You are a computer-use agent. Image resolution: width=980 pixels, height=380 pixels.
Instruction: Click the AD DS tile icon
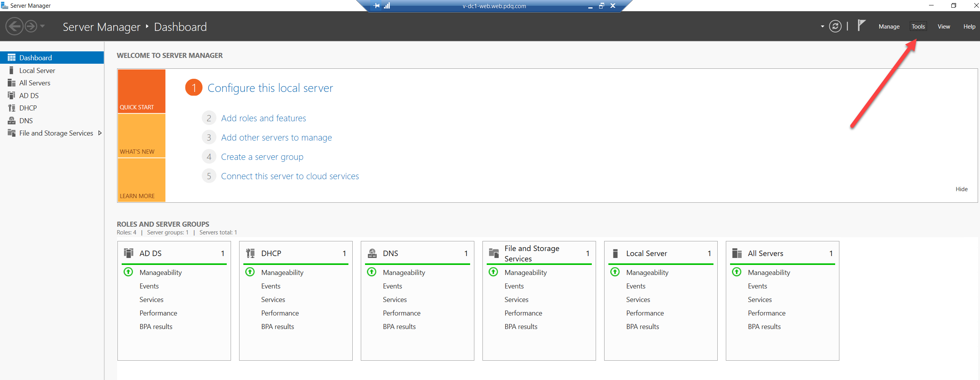[x=129, y=253]
